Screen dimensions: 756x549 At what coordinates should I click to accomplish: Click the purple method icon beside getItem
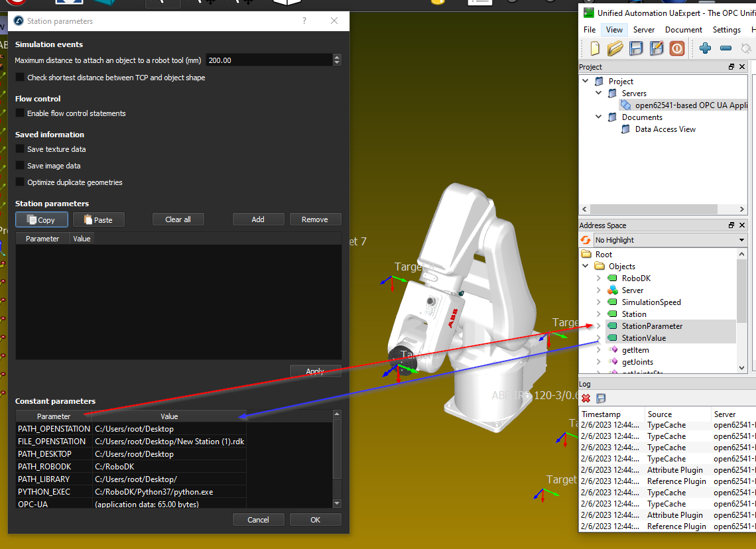click(x=613, y=349)
